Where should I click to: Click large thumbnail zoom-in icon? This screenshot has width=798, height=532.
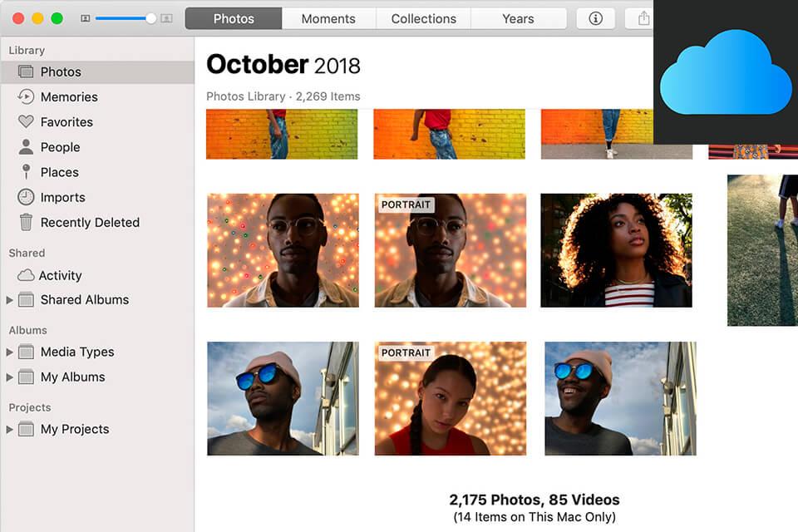click(x=166, y=18)
